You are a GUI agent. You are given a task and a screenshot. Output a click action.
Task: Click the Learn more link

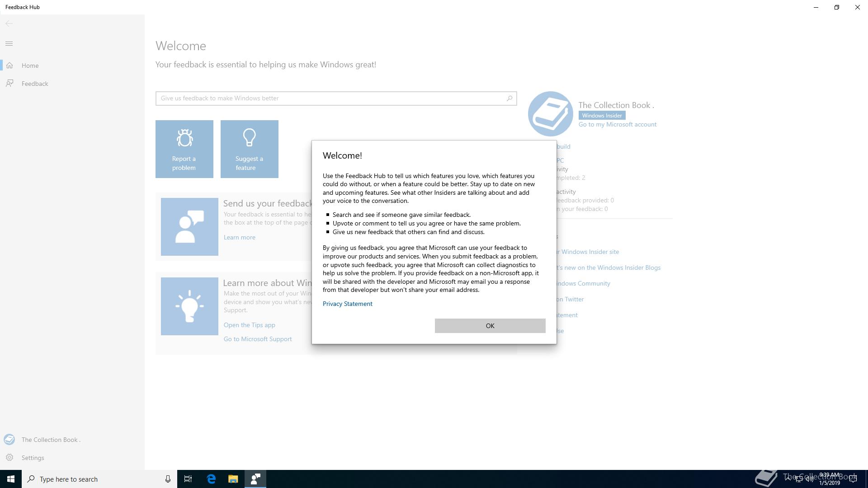click(x=239, y=237)
